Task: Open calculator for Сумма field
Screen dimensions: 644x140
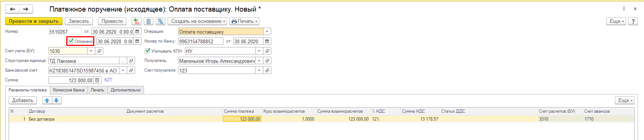Action: 97,80
